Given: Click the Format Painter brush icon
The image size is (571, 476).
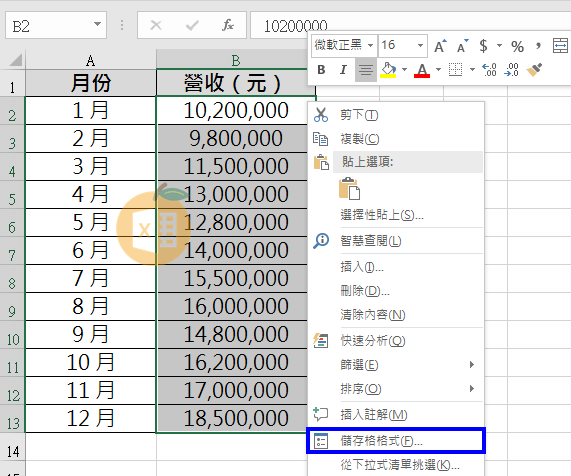Looking at the screenshot, I should pos(534,69).
